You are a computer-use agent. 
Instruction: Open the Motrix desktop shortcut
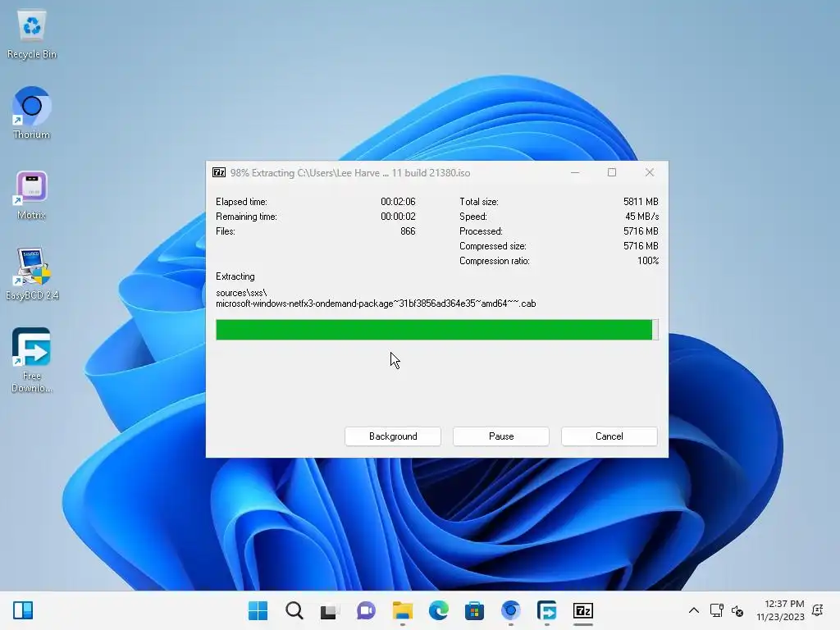(x=32, y=195)
